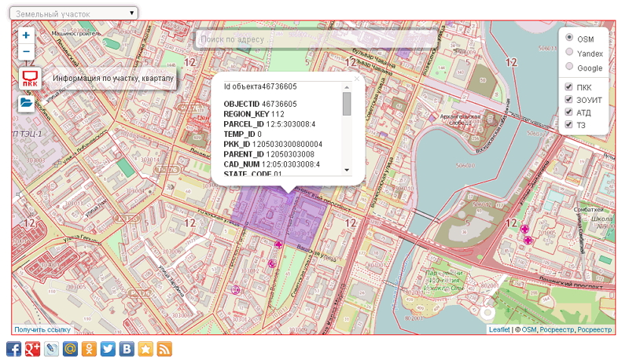The height and width of the screenshot is (364, 629).
Task: Share on Twitter
Action: pyautogui.click(x=108, y=349)
